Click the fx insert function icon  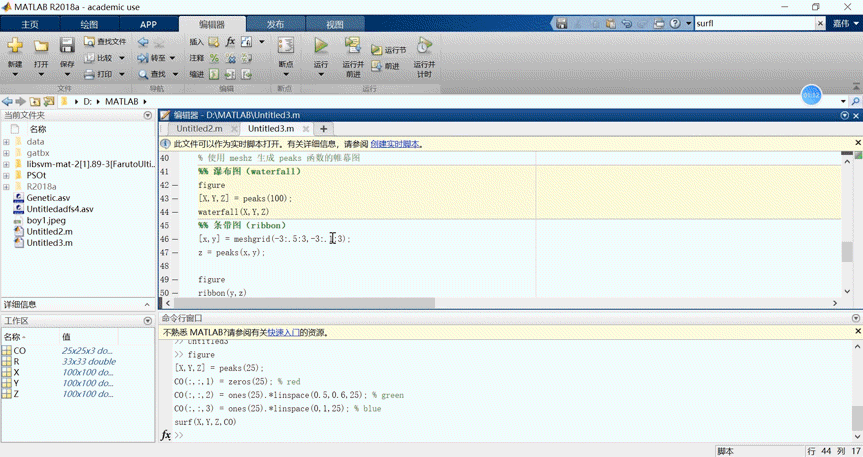pos(230,42)
